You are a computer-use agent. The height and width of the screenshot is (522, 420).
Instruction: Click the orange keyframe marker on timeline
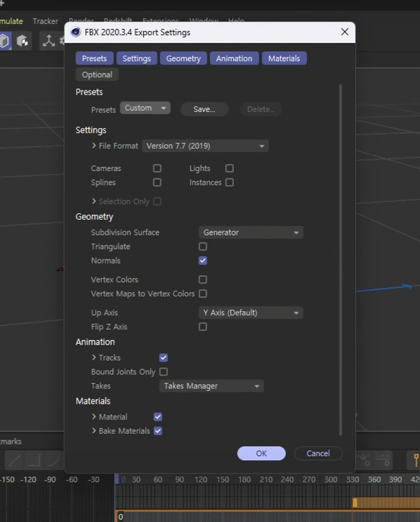pos(355,502)
